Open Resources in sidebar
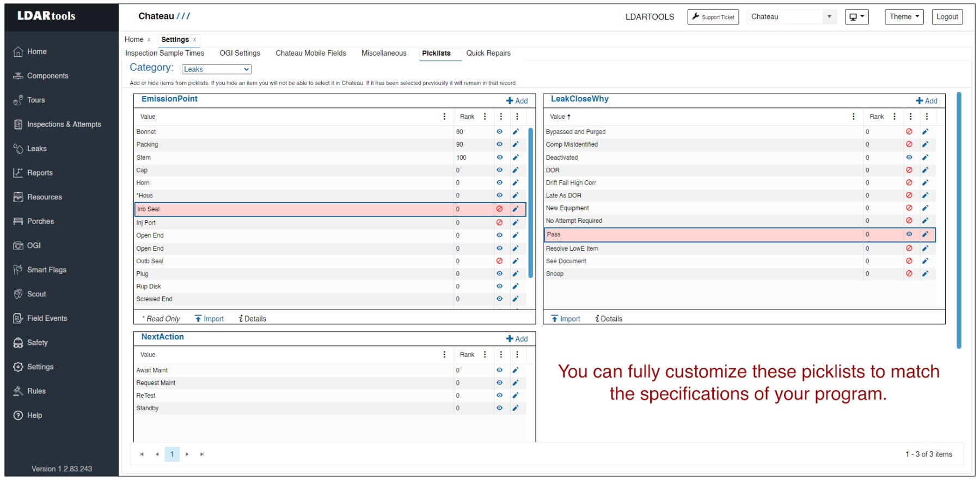The image size is (980, 480). click(x=38, y=197)
